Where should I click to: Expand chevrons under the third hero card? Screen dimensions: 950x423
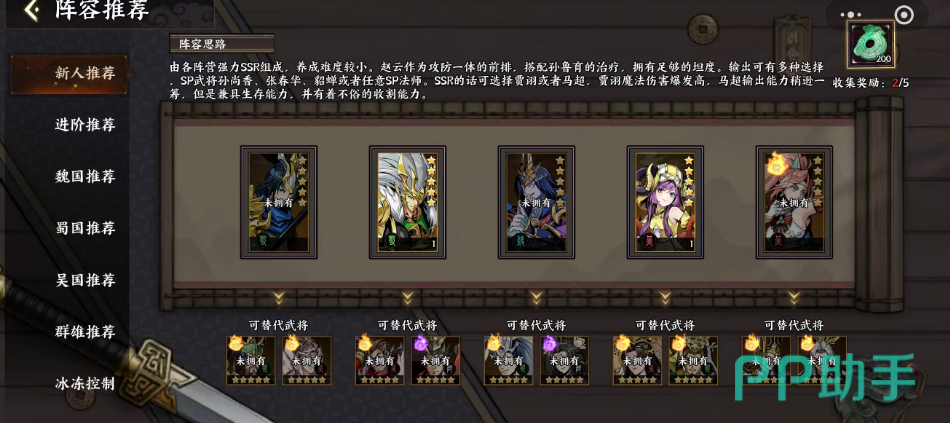coord(536,298)
